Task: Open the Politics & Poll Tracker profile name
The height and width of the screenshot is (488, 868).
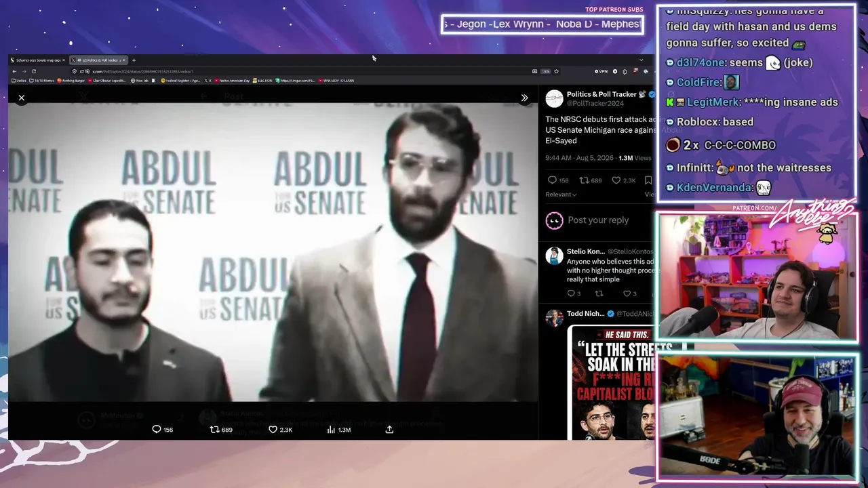Action: click(x=601, y=94)
